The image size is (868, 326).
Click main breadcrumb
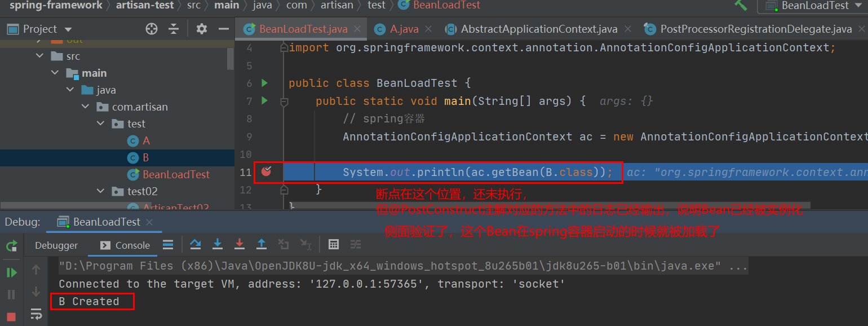pyautogui.click(x=227, y=5)
